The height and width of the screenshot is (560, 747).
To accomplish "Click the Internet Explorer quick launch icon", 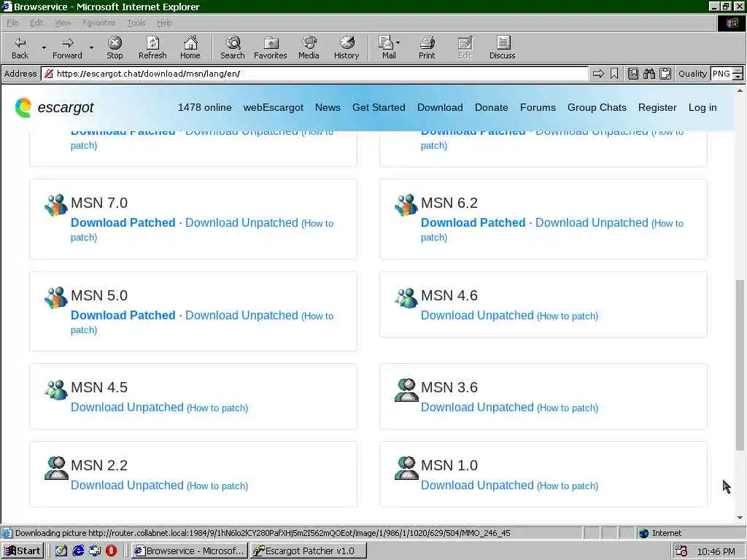I will click(x=78, y=551).
